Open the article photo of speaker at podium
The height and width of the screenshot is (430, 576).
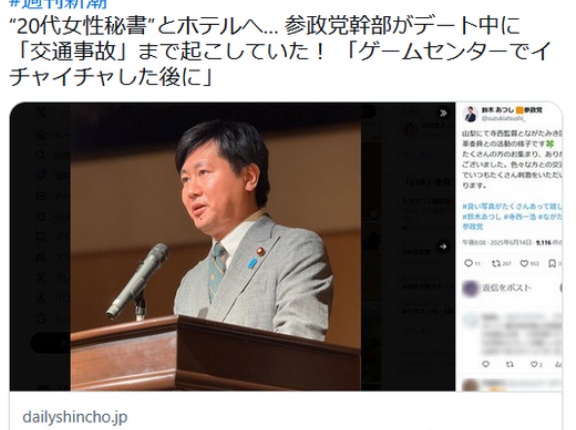pyautogui.click(x=215, y=247)
